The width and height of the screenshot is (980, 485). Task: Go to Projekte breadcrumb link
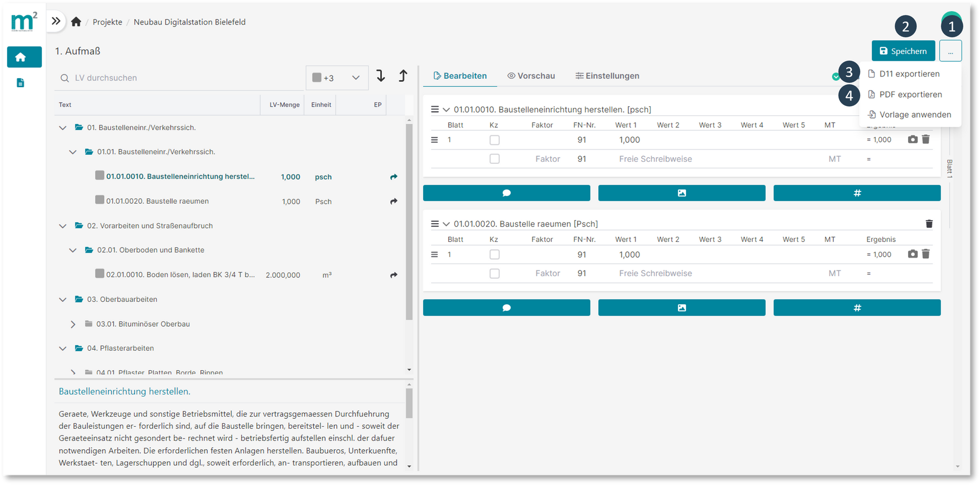click(x=107, y=22)
